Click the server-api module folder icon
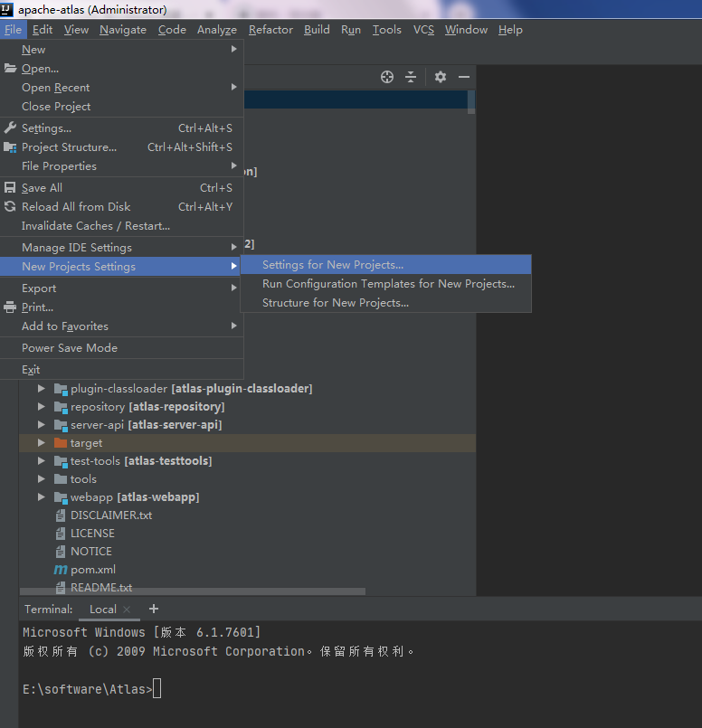 click(61, 425)
